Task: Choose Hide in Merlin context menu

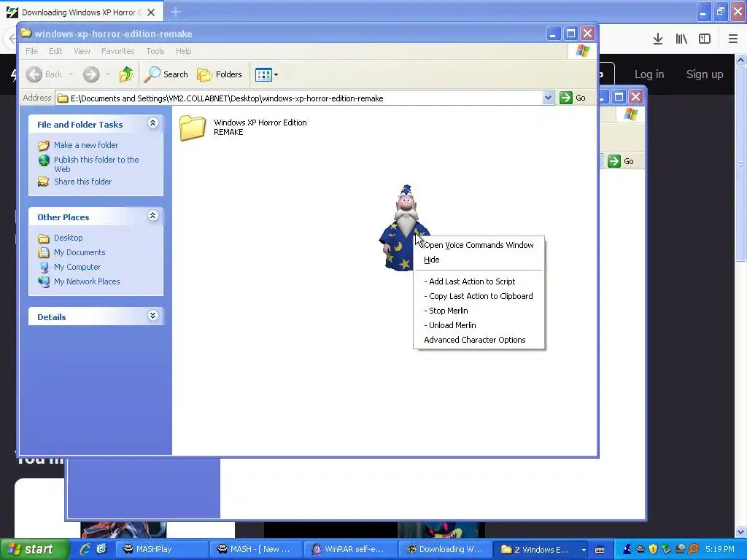Action: click(479, 260)
